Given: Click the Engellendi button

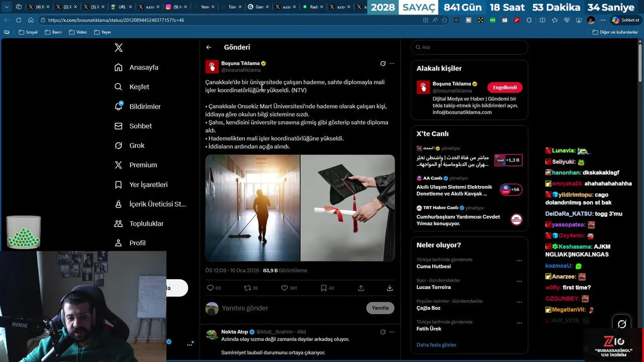Looking at the screenshot, I should [x=505, y=87].
